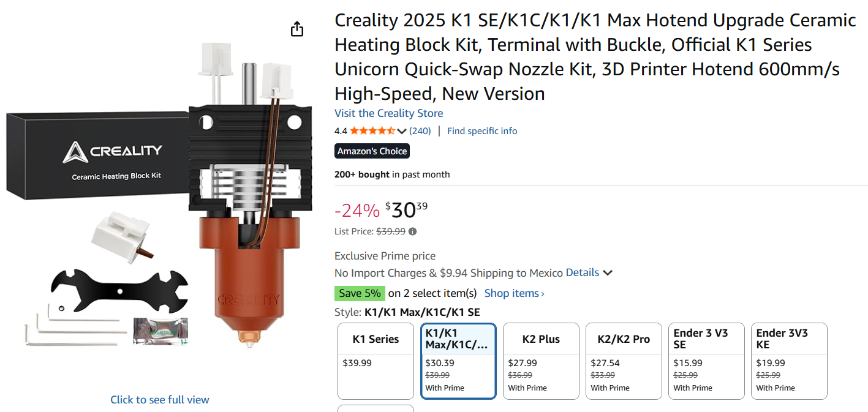Select the K1 Series style option
Image resolution: width=868 pixels, height=412 pixels.
(376, 361)
